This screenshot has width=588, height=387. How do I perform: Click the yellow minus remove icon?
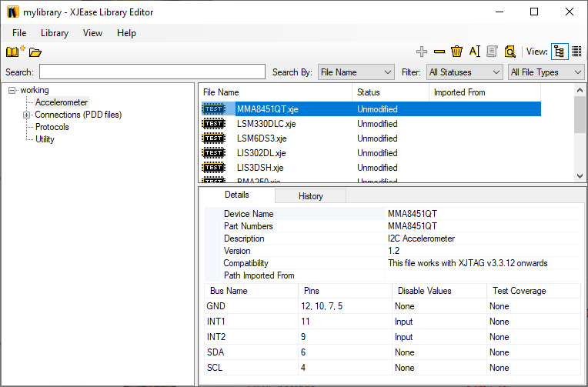439,52
